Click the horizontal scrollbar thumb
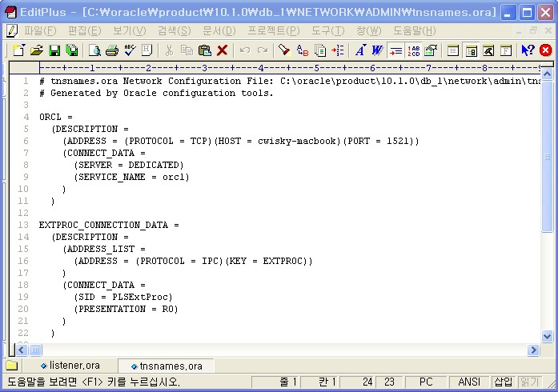This screenshot has height=392, width=558. click(35, 350)
